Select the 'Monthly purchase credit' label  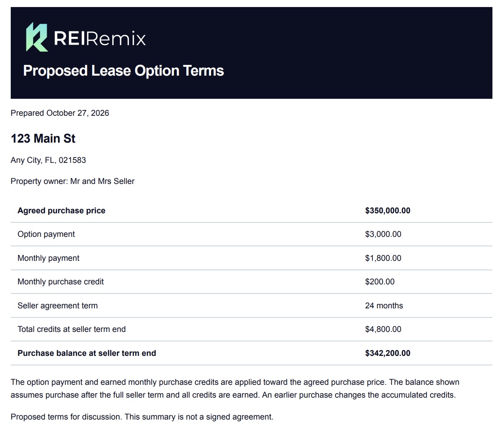(x=61, y=282)
